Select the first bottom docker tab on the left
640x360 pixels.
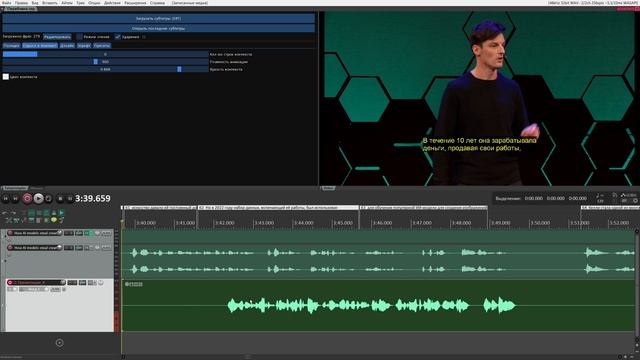tap(15, 188)
